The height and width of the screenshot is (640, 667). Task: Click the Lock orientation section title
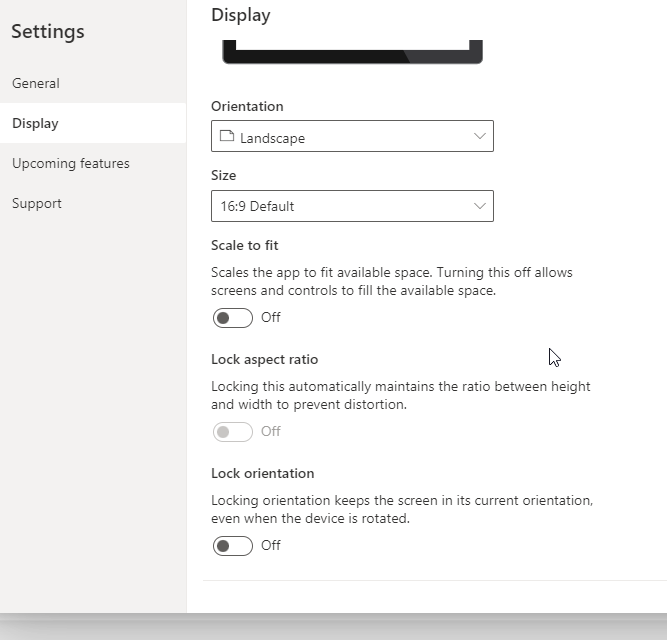point(262,473)
